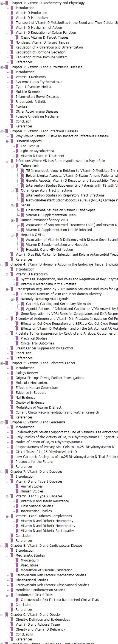Click bookmark icon beside Tuberculosis

[17, 166]
